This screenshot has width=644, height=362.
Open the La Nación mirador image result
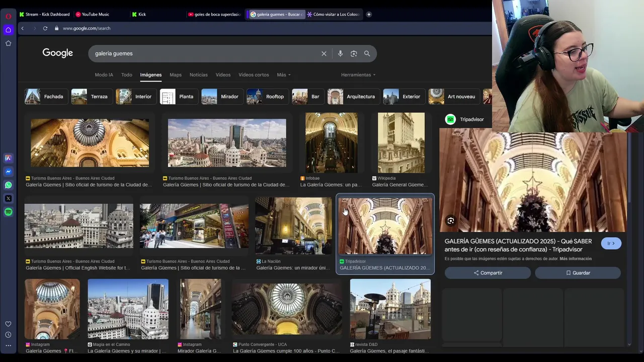click(293, 226)
